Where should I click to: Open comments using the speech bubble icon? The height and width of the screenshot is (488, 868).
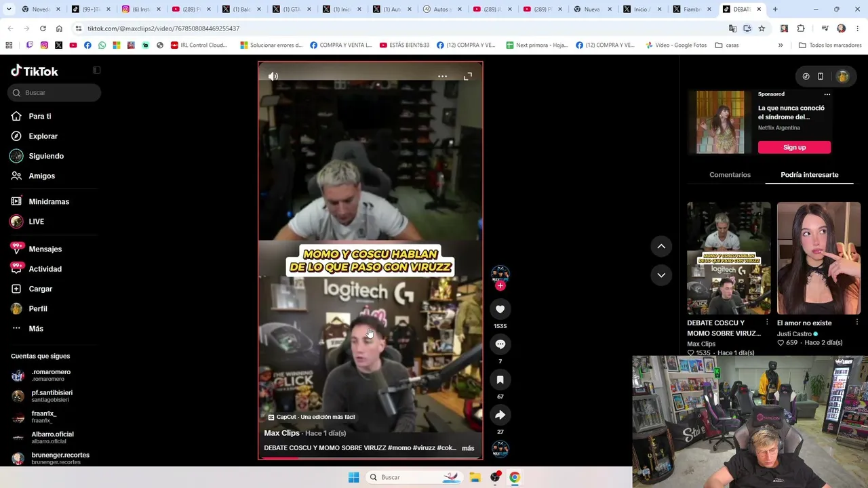click(500, 344)
